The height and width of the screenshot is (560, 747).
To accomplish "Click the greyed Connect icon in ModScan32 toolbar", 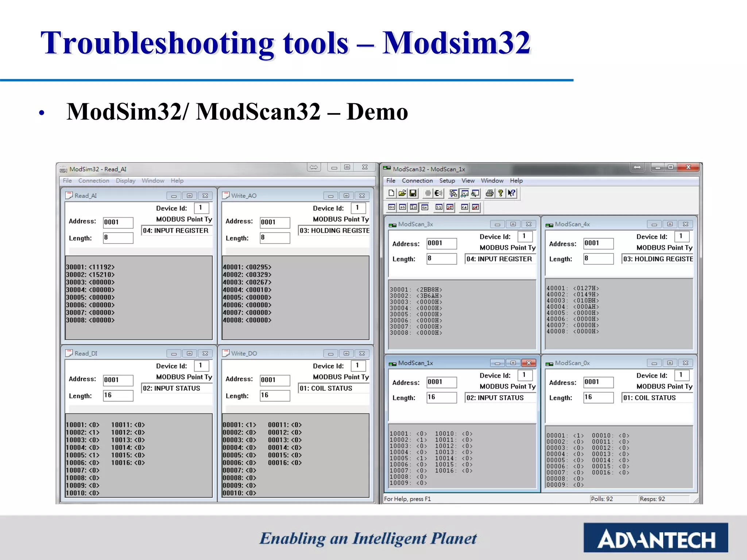I will (428, 193).
